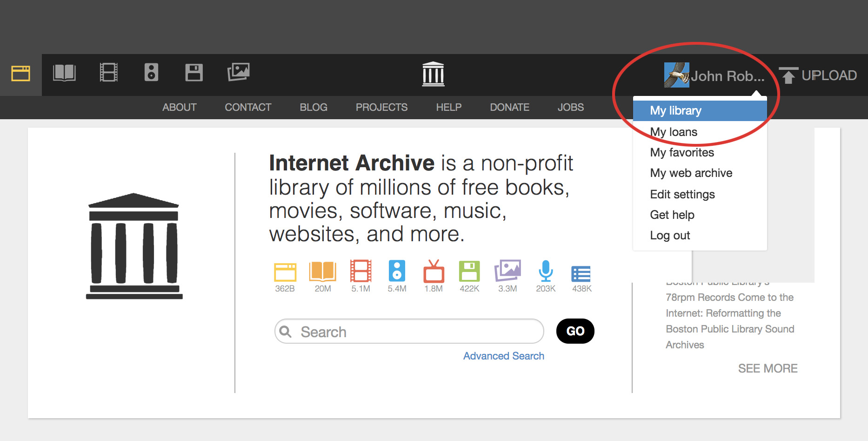Viewport: 868px width, 441px height.
Task: Open Advanced Search link
Action: point(504,356)
